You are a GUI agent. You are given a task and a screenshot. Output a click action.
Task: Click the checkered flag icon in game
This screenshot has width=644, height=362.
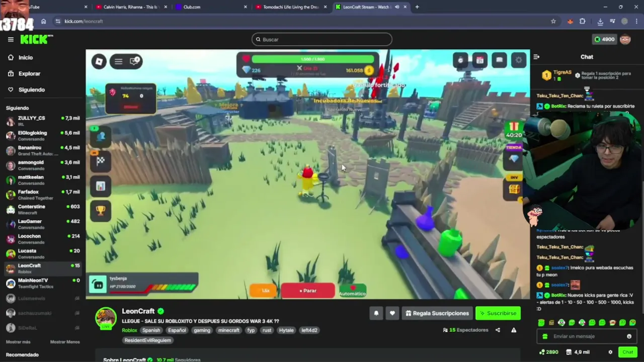[101, 161]
